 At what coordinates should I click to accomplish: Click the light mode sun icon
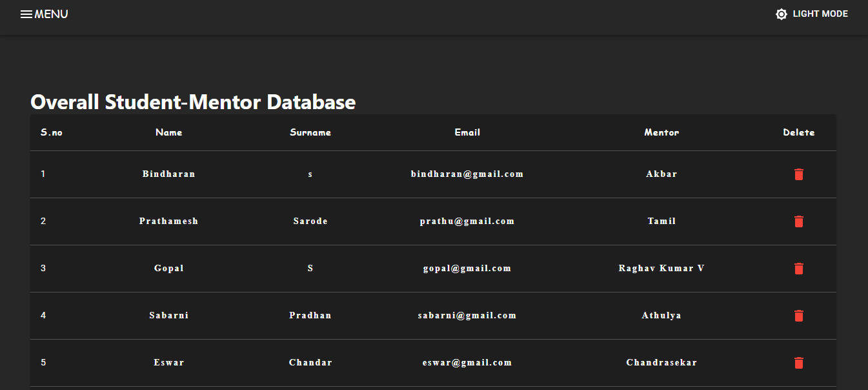781,14
